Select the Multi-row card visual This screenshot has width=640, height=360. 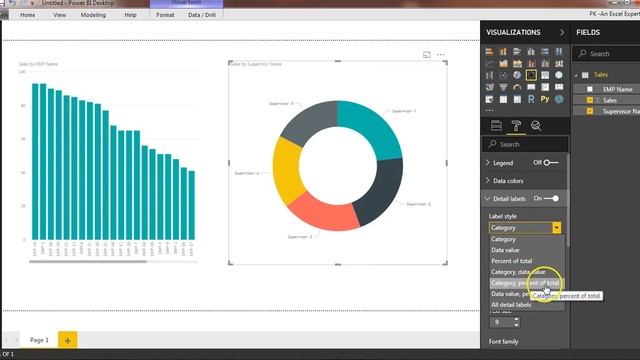coord(545,87)
